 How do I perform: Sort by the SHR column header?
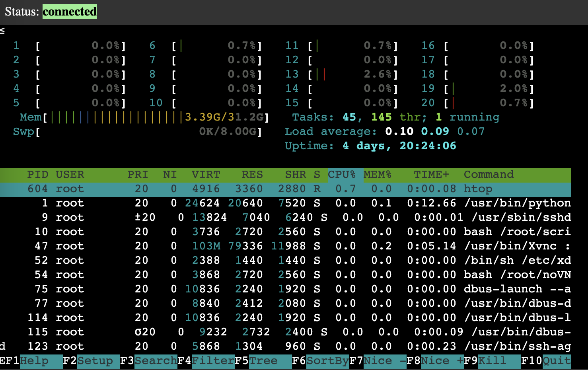296,175
